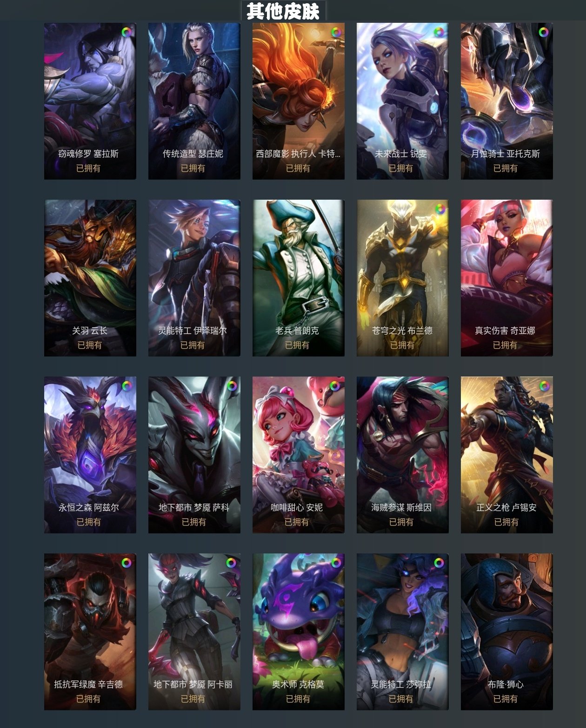Select the 关羽 云长 skin card
This screenshot has width=586, height=728.
point(90,278)
